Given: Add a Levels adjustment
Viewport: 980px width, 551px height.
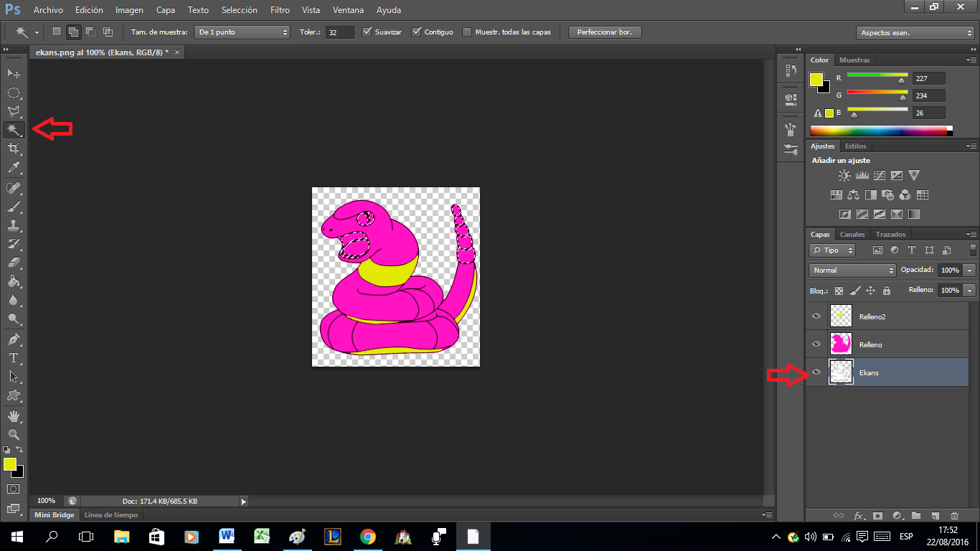Looking at the screenshot, I should coord(862,175).
